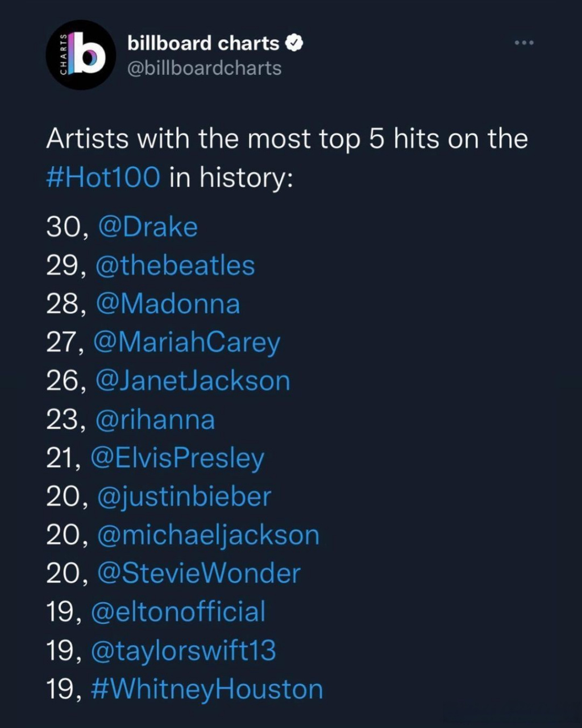Open the #WhitneyHouston hashtag
Image resolution: width=582 pixels, height=728 pixels.
pyautogui.click(x=207, y=689)
